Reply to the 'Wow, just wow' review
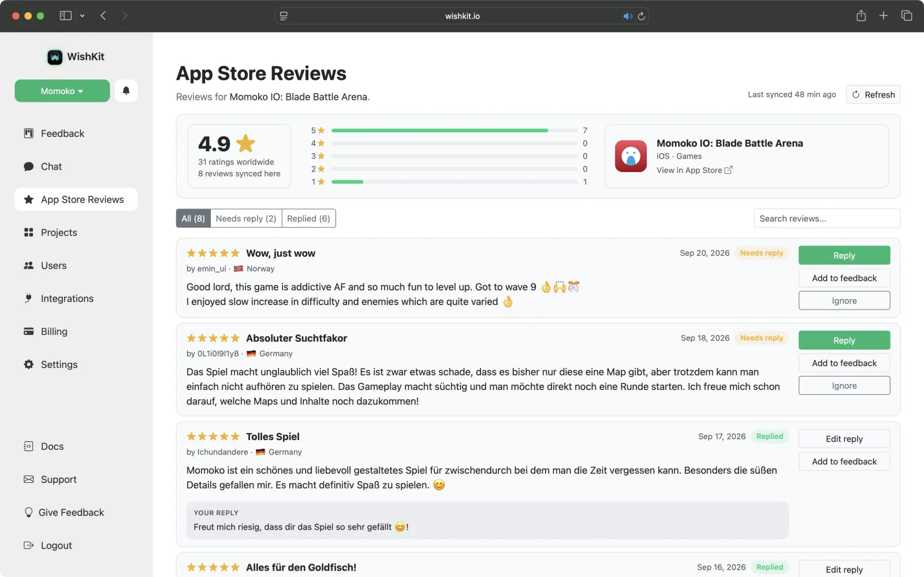The image size is (924, 577). (x=844, y=255)
